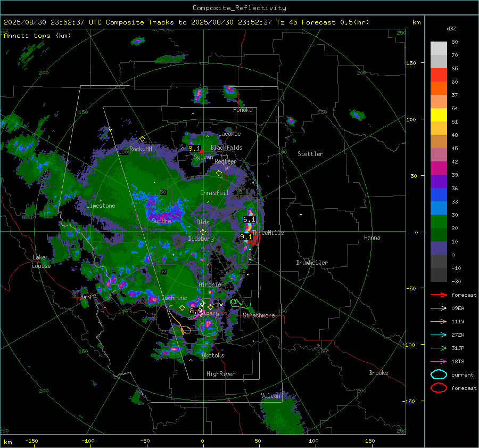Click the 9.1 storm top label near Sylvan
The height and width of the screenshot is (448, 479).
194,148
